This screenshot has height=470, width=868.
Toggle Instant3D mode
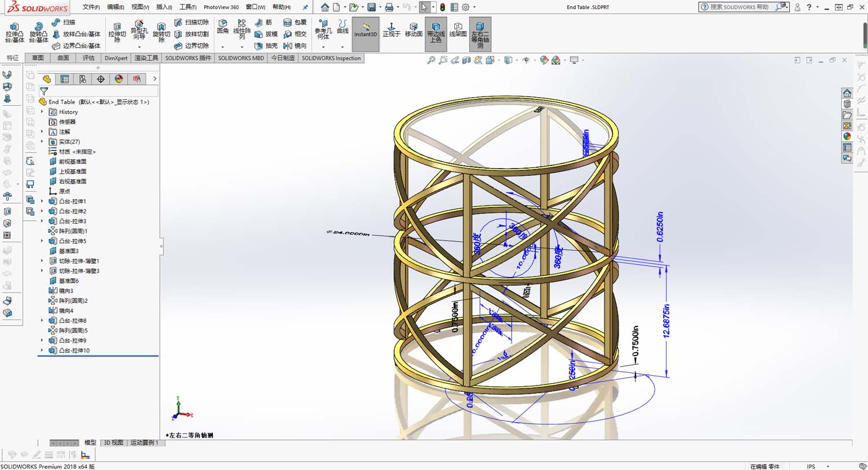(x=365, y=30)
